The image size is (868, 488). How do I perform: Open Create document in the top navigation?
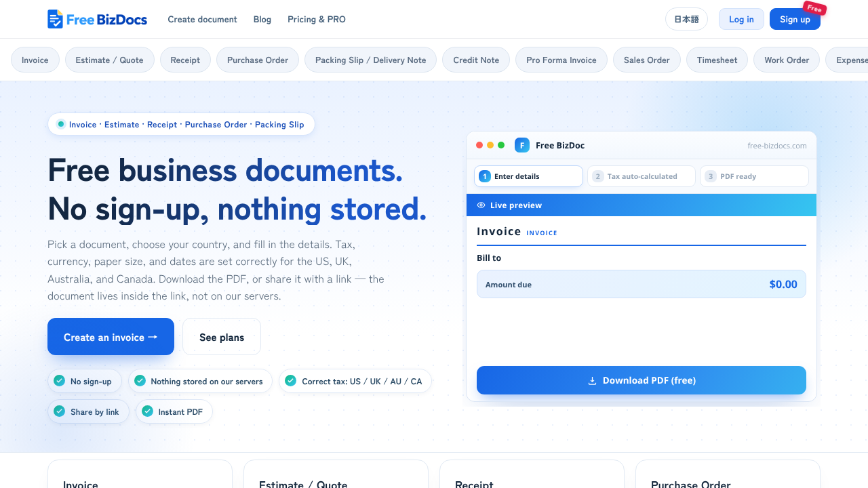[202, 19]
